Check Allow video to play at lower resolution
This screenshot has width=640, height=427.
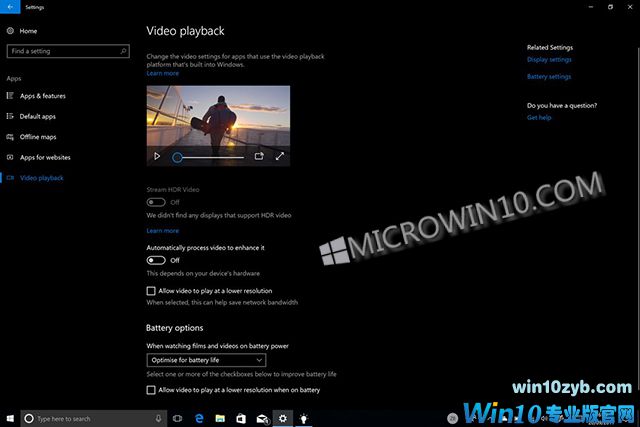(151, 291)
